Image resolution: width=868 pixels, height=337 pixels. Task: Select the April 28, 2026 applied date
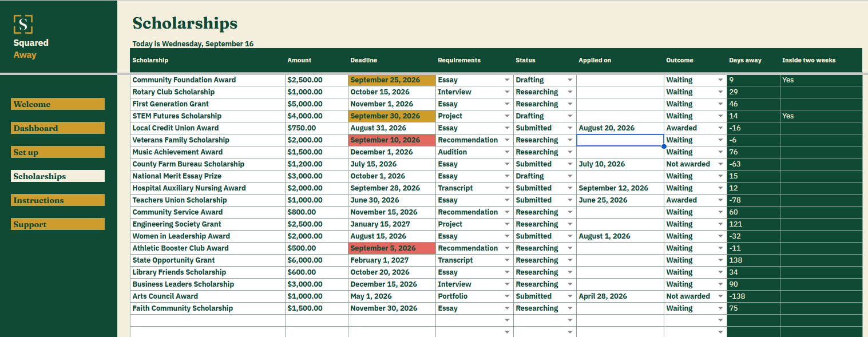(620, 296)
